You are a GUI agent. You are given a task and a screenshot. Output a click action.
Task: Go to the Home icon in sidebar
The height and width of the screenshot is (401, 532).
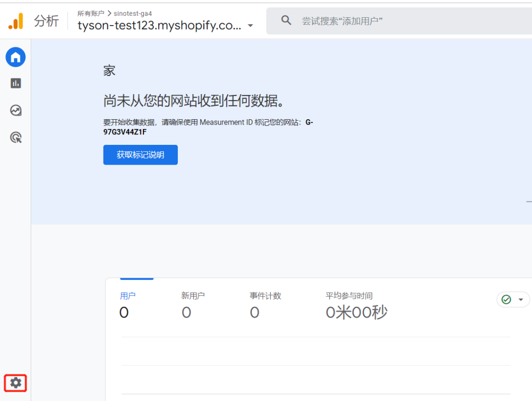[x=16, y=57]
